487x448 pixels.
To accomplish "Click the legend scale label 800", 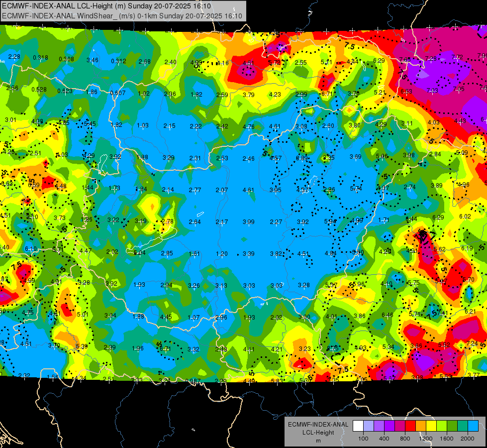I will [405, 439].
